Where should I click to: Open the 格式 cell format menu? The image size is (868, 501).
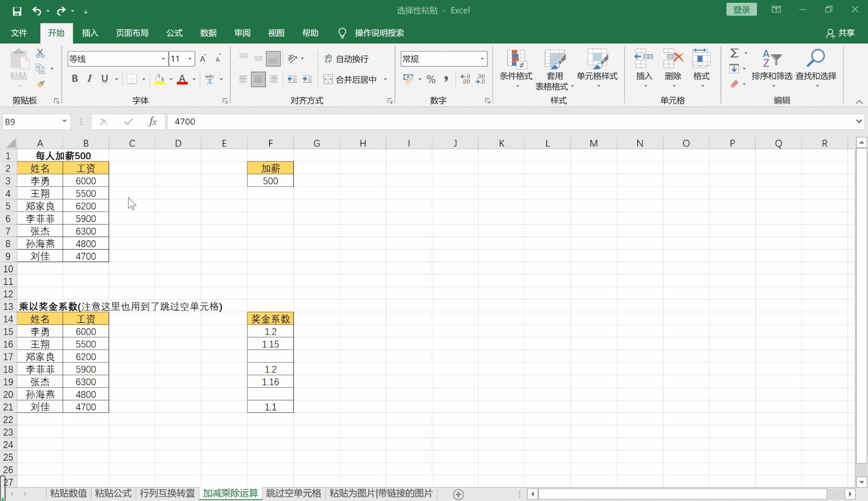pyautogui.click(x=701, y=68)
